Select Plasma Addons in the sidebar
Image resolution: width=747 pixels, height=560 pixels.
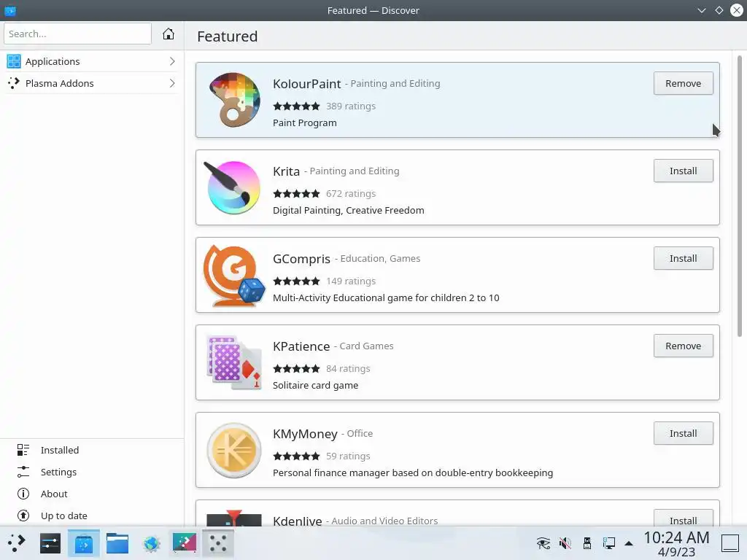pyautogui.click(x=91, y=83)
